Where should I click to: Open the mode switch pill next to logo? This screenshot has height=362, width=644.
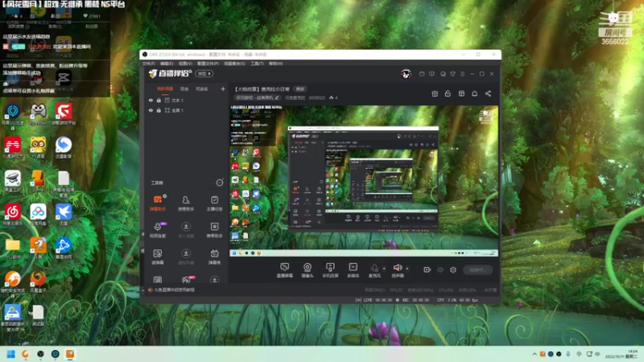click(x=204, y=74)
